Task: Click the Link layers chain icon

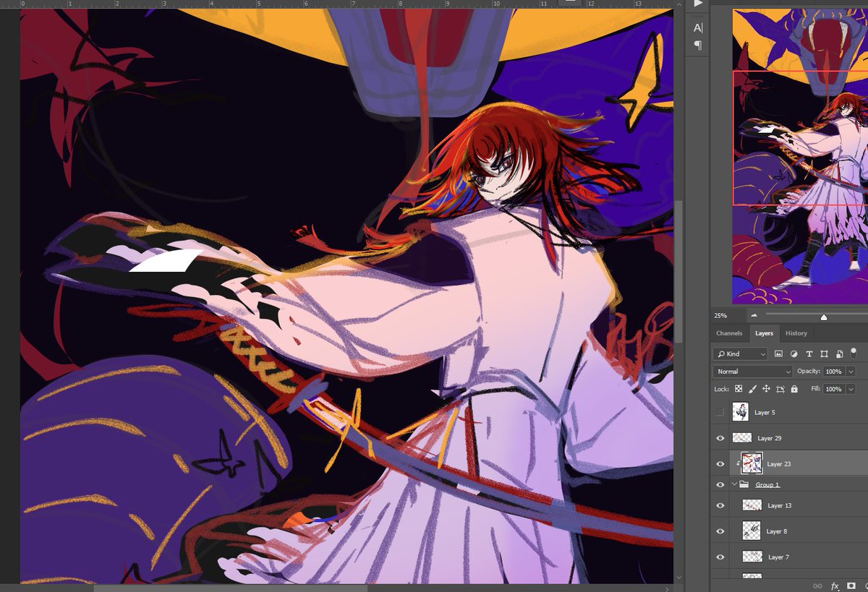Action: tap(817, 585)
